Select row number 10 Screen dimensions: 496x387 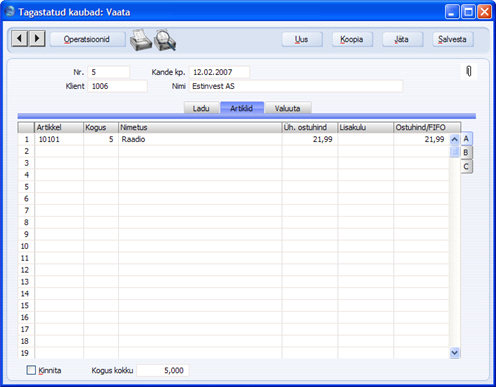tap(26, 246)
